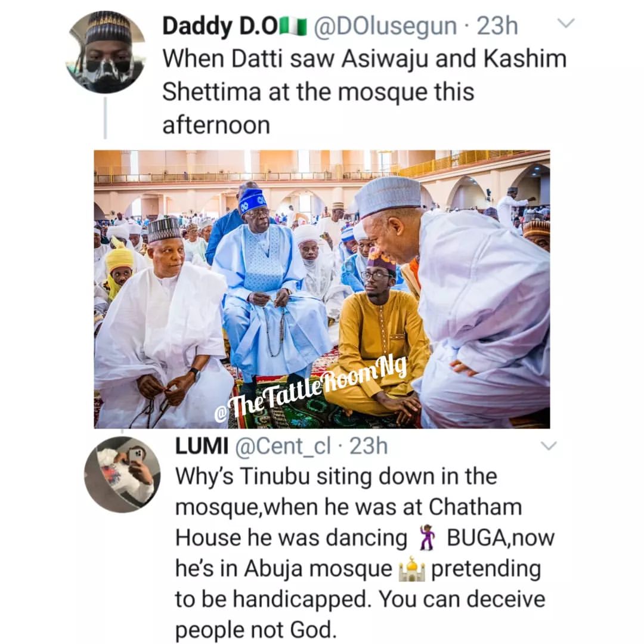The height and width of the screenshot is (644, 644).
Task: Click the Nigerian flag emoji beside Daddy D.O
Action: (293, 27)
